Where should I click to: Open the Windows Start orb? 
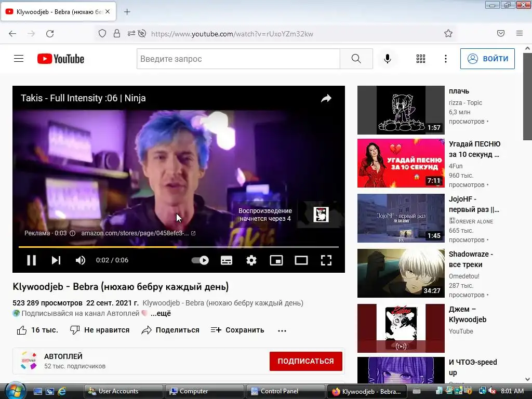click(15, 391)
